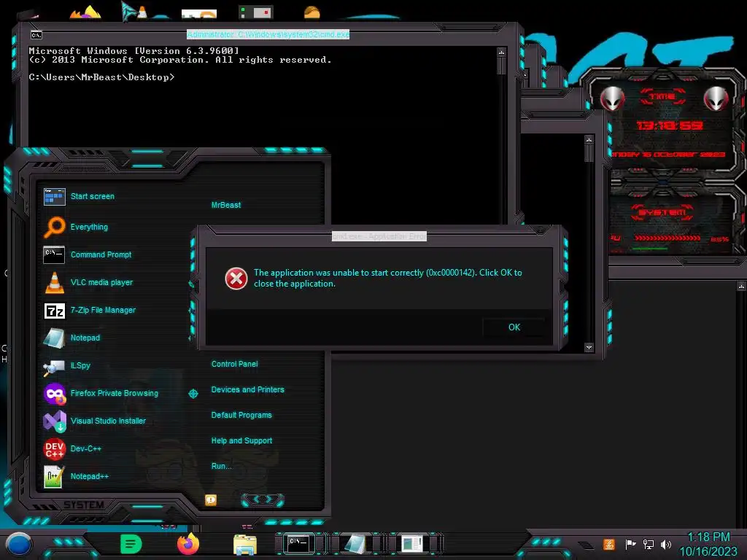Click the red TIME clock widget
Image resolution: width=747 pixels, height=560 pixels.
[662, 125]
